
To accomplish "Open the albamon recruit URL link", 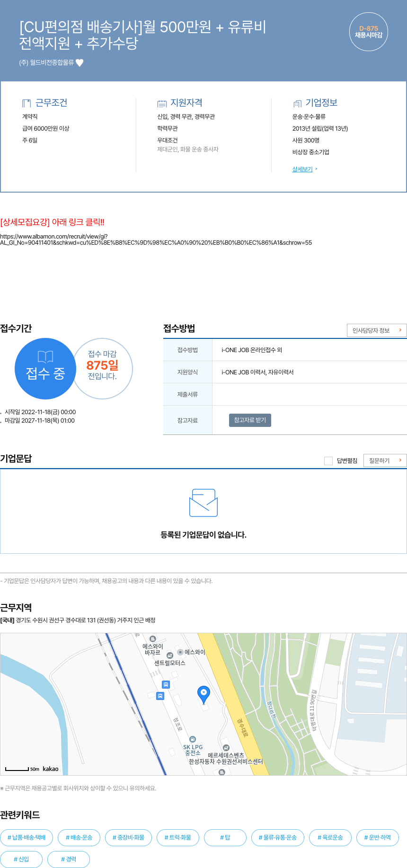I will [156, 239].
